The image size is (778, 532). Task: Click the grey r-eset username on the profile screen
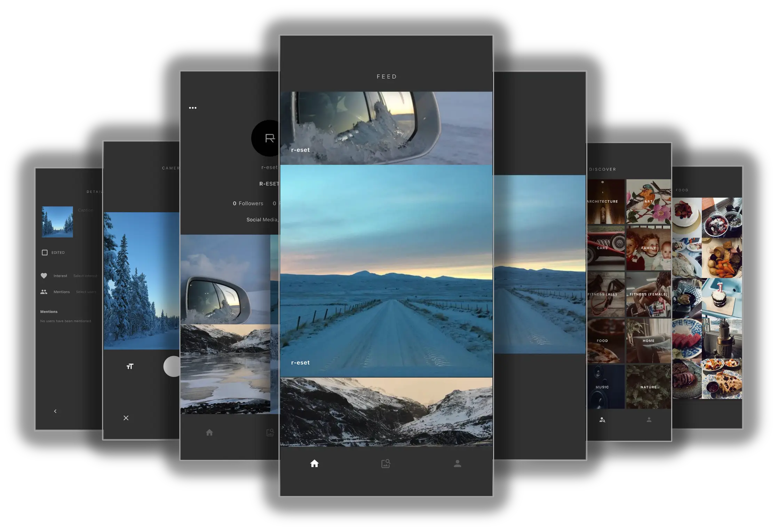pyautogui.click(x=270, y=167)
